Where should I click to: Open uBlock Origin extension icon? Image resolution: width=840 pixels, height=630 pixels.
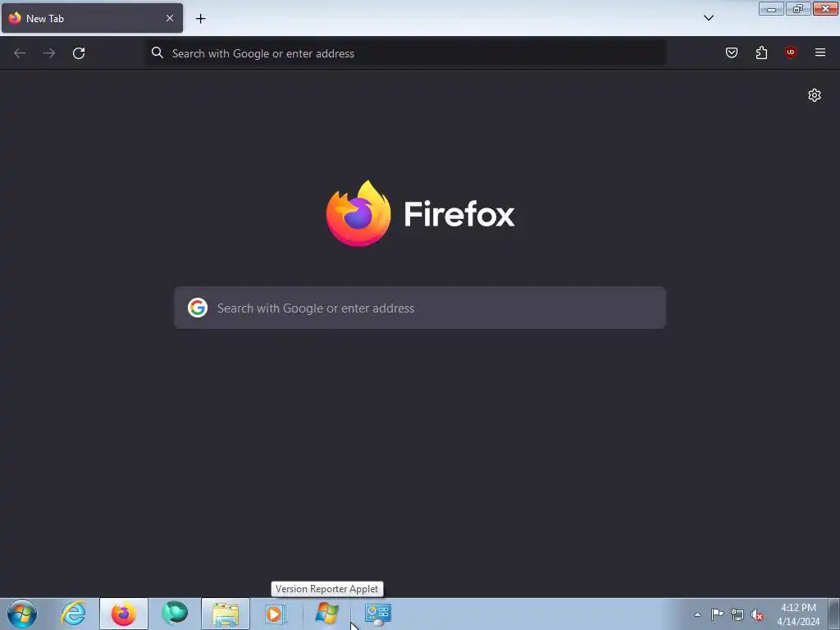(791, 52)
